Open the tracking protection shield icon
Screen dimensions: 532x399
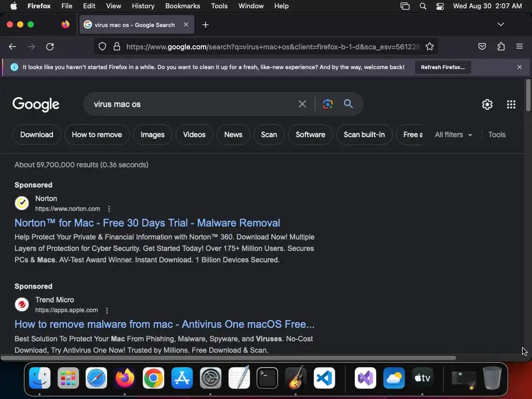102,46
